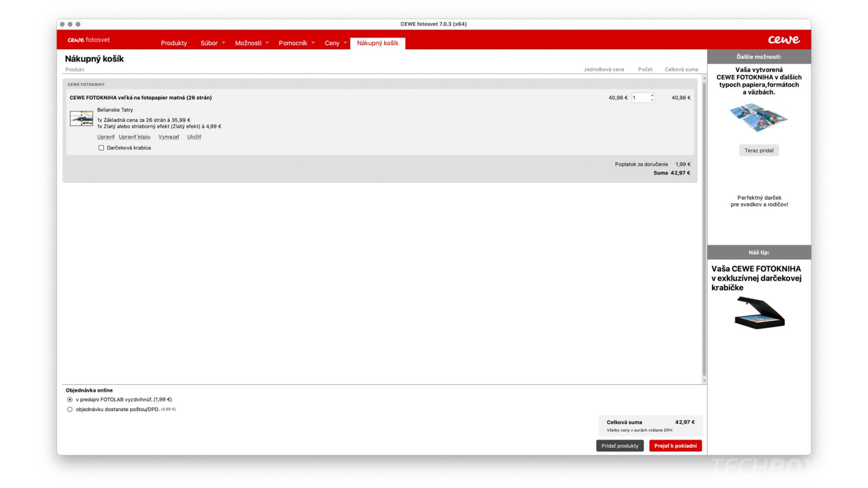Click the cart vertical scrollbar
Screen dimensions: 868x488
point(704,229)
